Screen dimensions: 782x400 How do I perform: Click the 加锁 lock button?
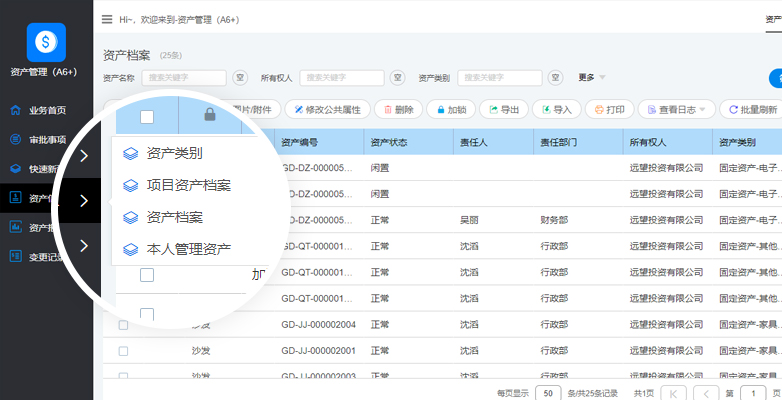tap(450, 110)
